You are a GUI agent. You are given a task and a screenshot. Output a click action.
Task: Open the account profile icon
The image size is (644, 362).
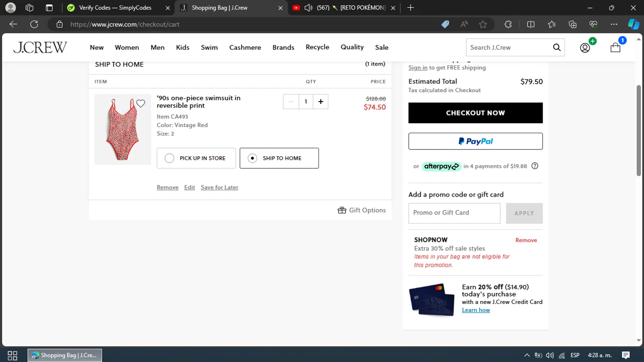(585, 48)
